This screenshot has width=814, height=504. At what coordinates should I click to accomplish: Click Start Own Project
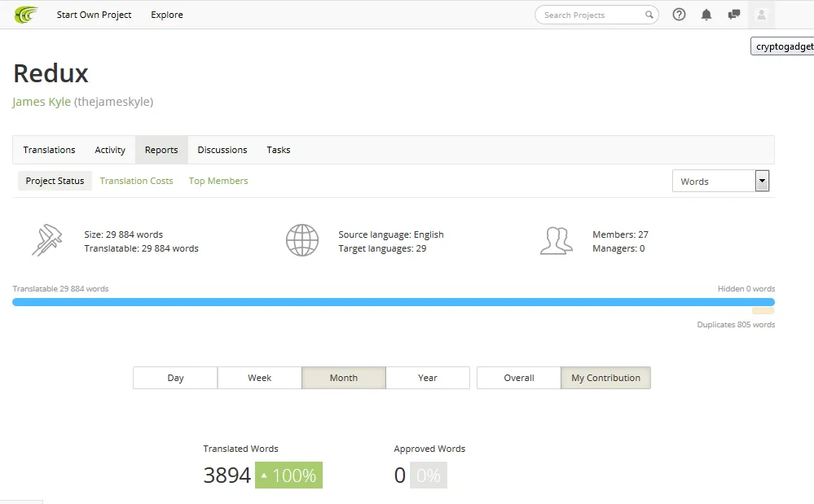(x=94, y=15)
